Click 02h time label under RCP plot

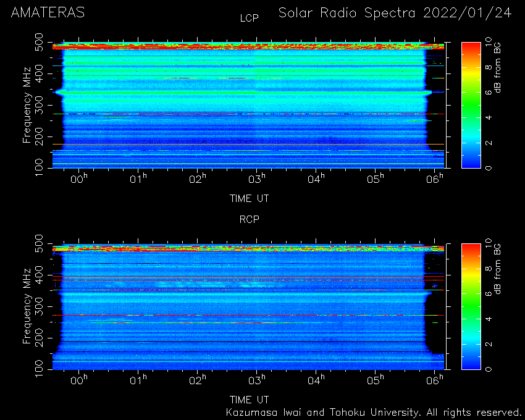198,380
